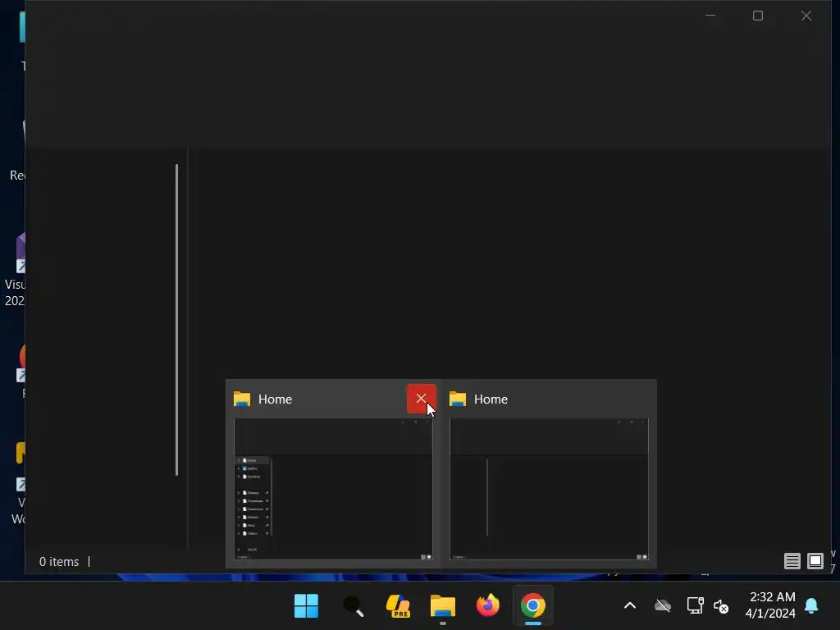This screenshot has height=630, width=840.
Task: Open clock and date 2:32 AM
Action: click(770, 605)
